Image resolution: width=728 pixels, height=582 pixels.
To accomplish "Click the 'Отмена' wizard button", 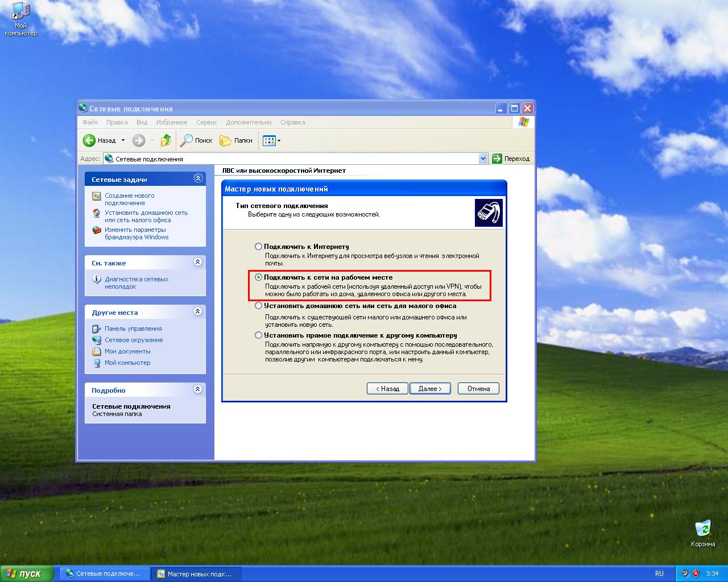I will 478,389.
